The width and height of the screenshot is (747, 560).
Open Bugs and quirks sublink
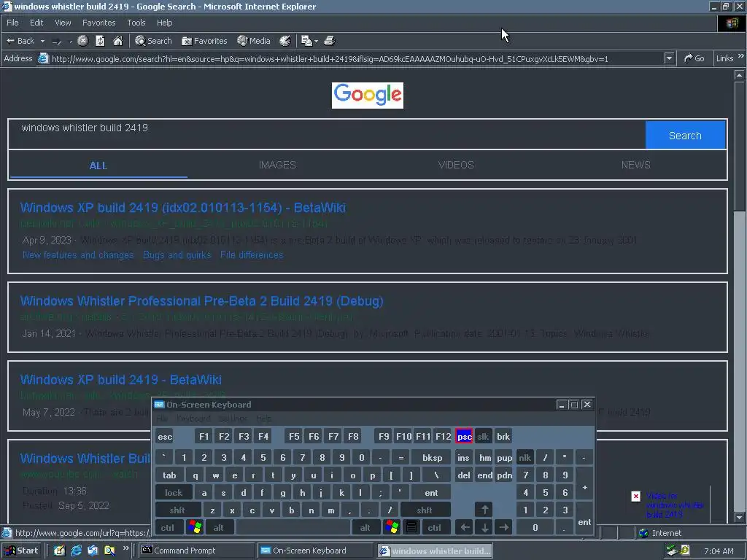tap(177, 254)
